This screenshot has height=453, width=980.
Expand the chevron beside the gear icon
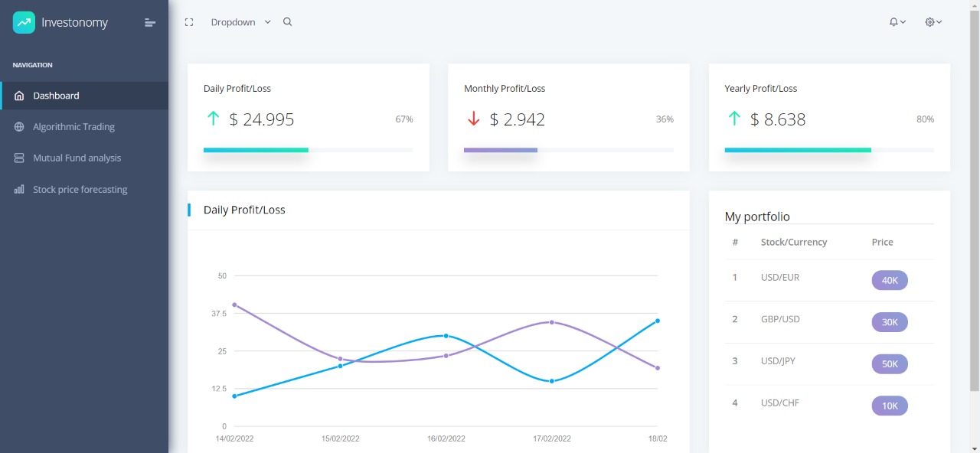tap(939, 22)
